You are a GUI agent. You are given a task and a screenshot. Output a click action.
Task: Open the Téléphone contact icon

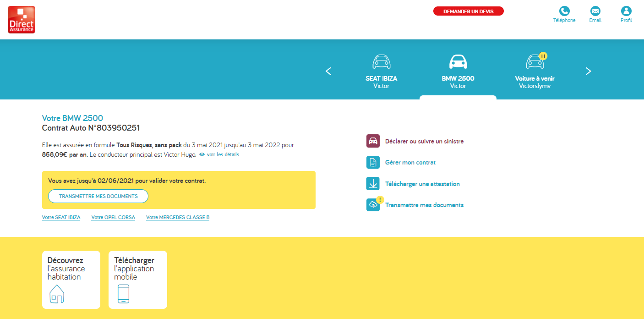tap(564, 11)
